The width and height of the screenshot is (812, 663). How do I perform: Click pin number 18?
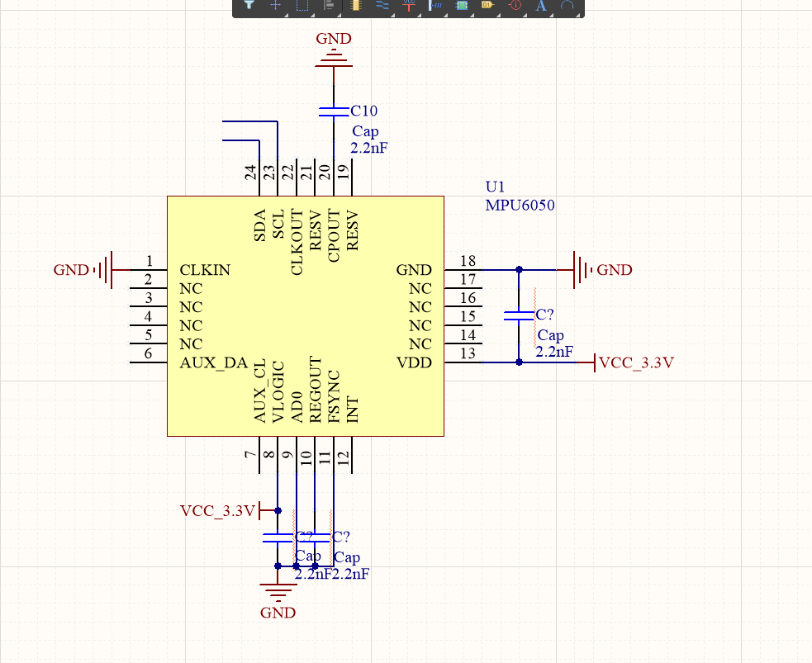click(468, 261)
